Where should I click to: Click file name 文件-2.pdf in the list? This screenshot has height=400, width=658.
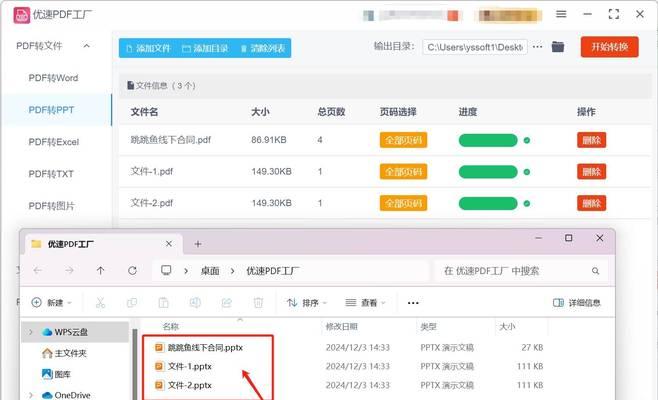coord(151,203)
